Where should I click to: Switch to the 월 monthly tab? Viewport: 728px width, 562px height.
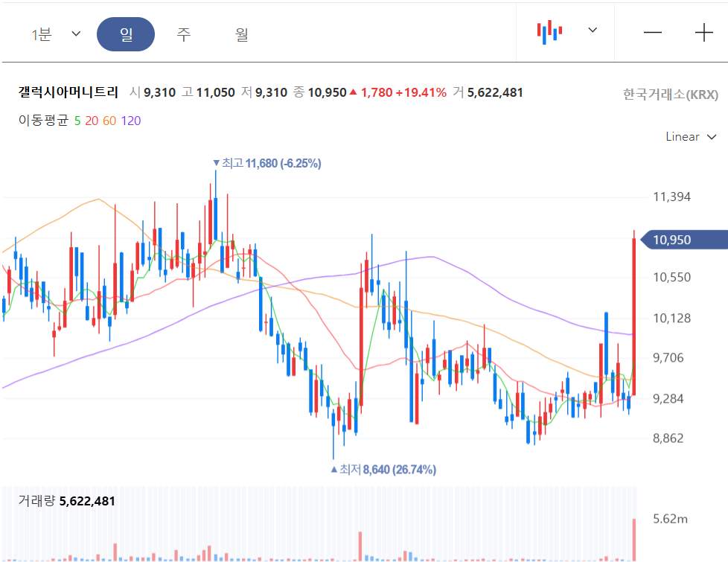tap(241, 34)
